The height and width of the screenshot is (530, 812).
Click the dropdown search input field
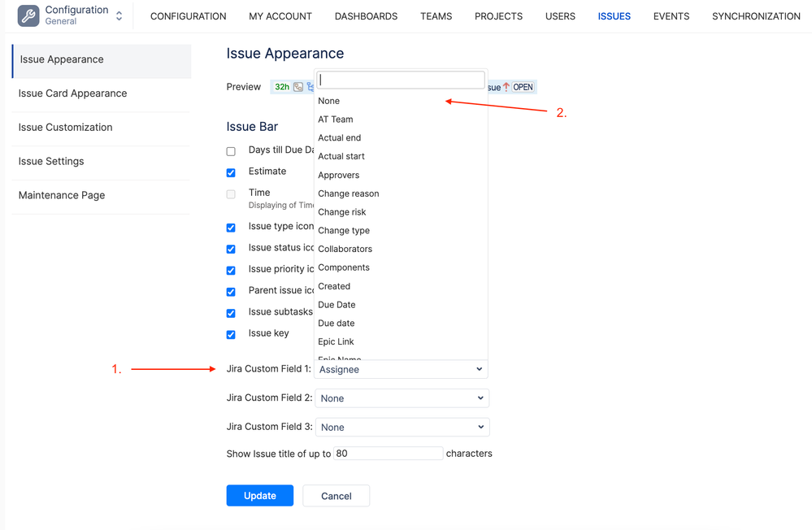point(401,80)
